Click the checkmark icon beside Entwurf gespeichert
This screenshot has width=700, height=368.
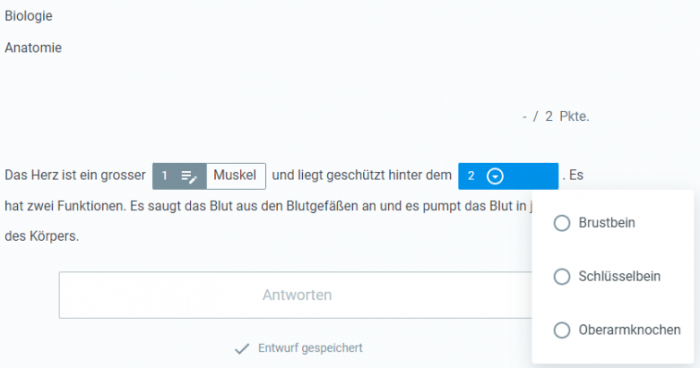pyautogui.click(x=242, y=348)
